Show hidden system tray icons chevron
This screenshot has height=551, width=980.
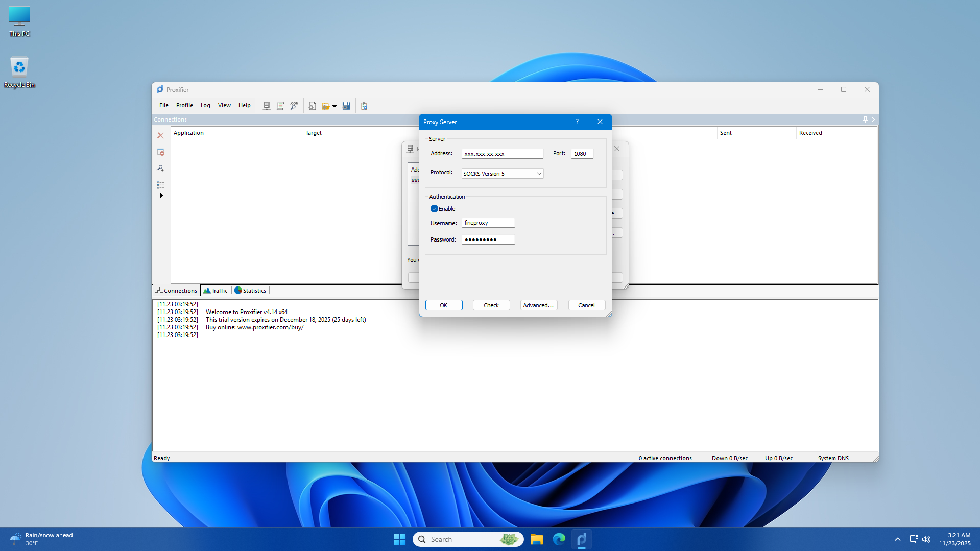point(897,539)
